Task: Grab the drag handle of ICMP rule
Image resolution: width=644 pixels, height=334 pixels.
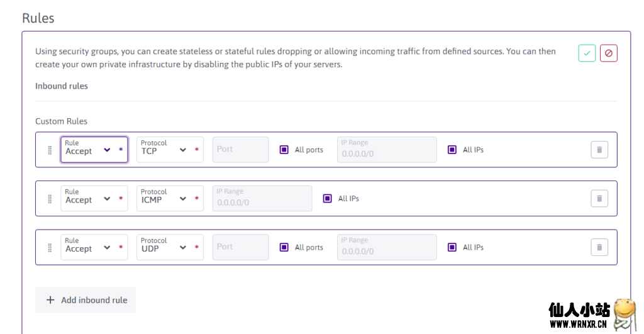Action: tap(50, 199)
